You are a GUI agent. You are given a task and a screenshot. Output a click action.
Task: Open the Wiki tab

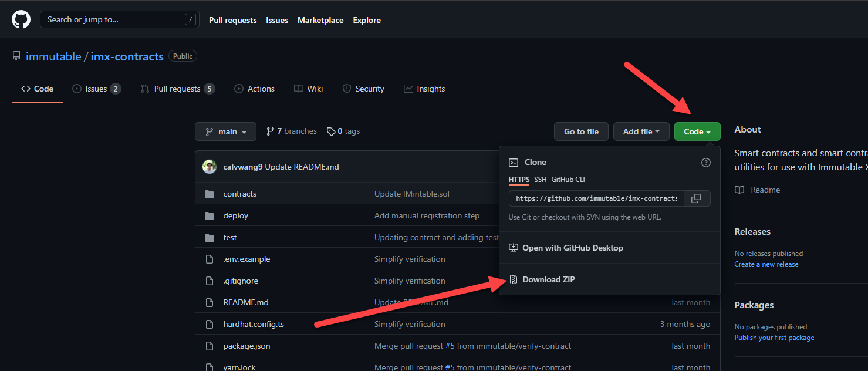pos(309,89)
